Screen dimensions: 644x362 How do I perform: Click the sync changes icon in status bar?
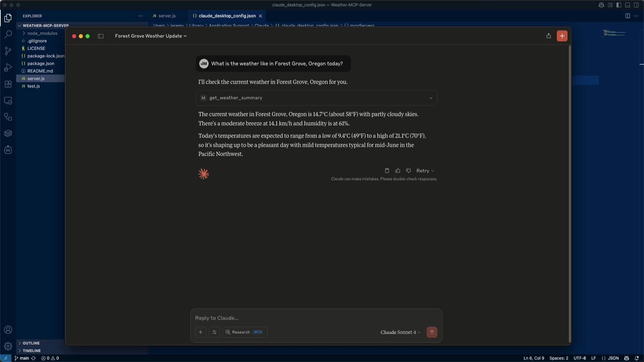pos(34,358)
